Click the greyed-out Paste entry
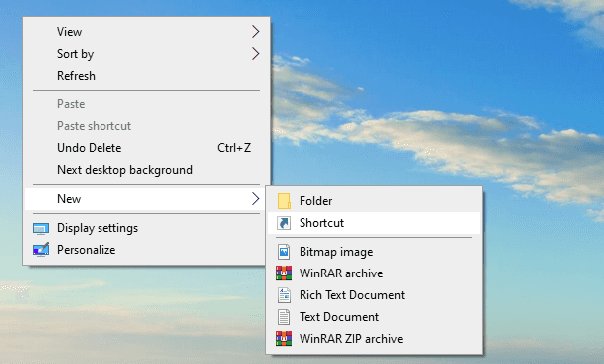The image size is (604, 364). tap(146, 104)
